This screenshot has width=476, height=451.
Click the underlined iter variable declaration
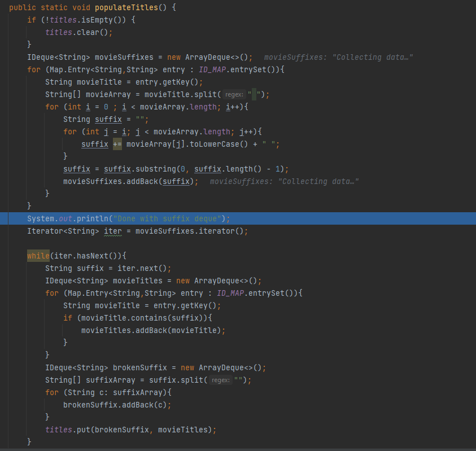pyautogui.click(x=112, y=231)
